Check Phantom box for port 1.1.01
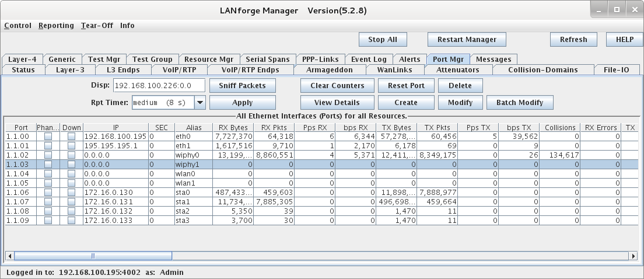Image resolution: width=644 pixels, height=279 pixels. point(48,146)
